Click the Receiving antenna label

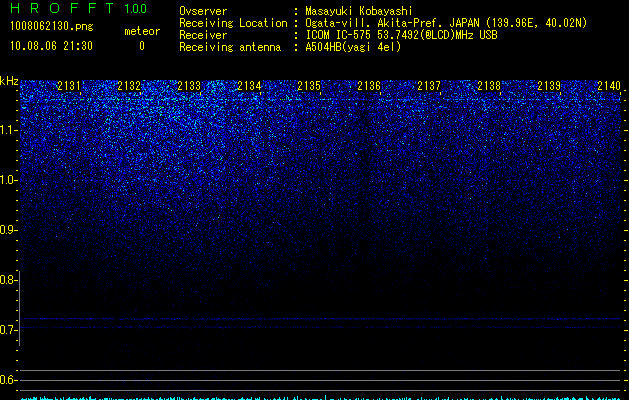[230, 47]
